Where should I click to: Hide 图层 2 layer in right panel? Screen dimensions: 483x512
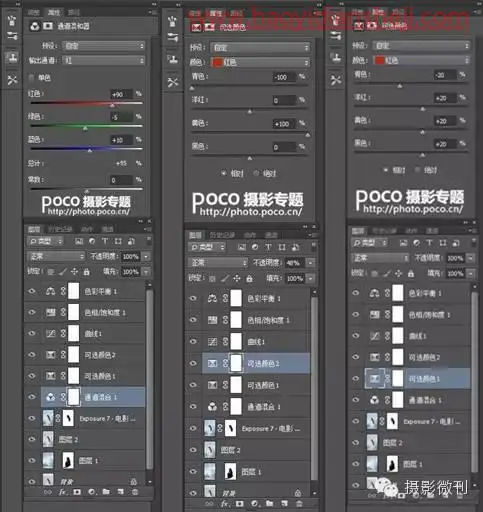[x=356, y=442]
